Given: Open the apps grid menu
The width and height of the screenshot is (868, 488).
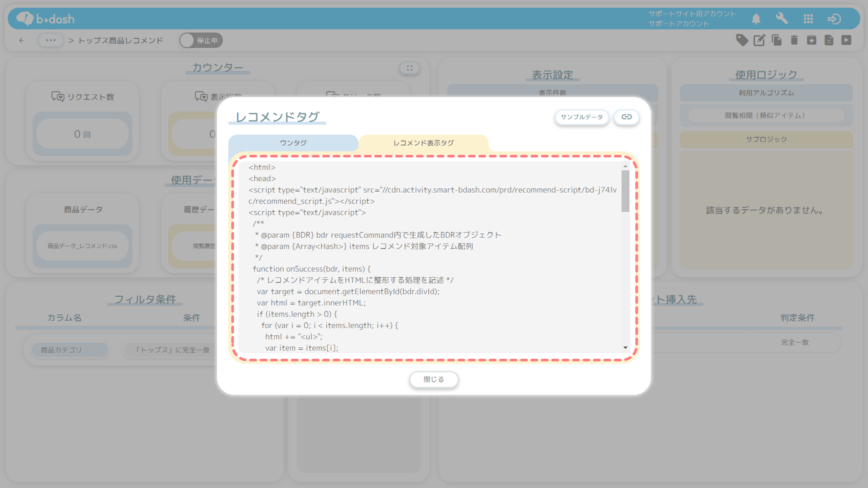Looking at the screenshot, I should 808,19.
